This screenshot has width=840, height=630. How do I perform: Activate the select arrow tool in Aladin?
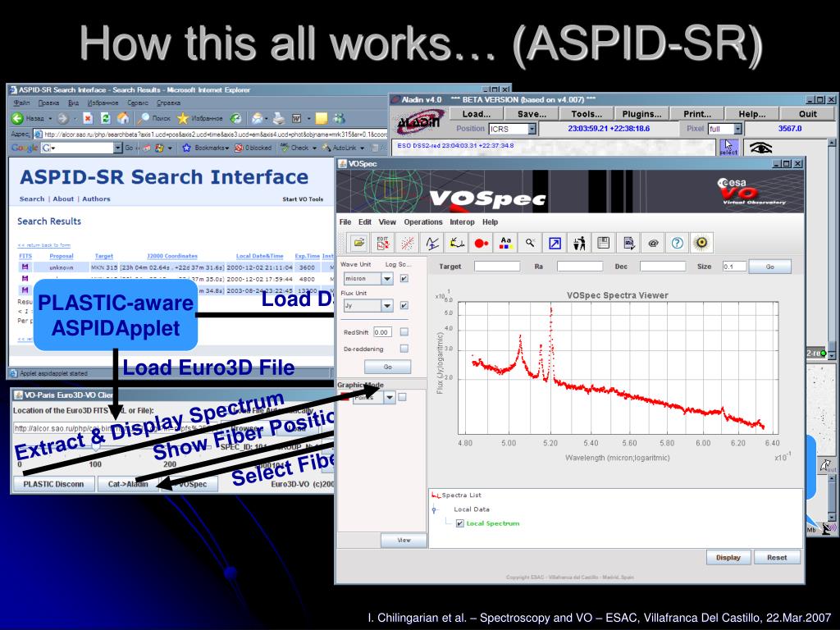point(728,148)
